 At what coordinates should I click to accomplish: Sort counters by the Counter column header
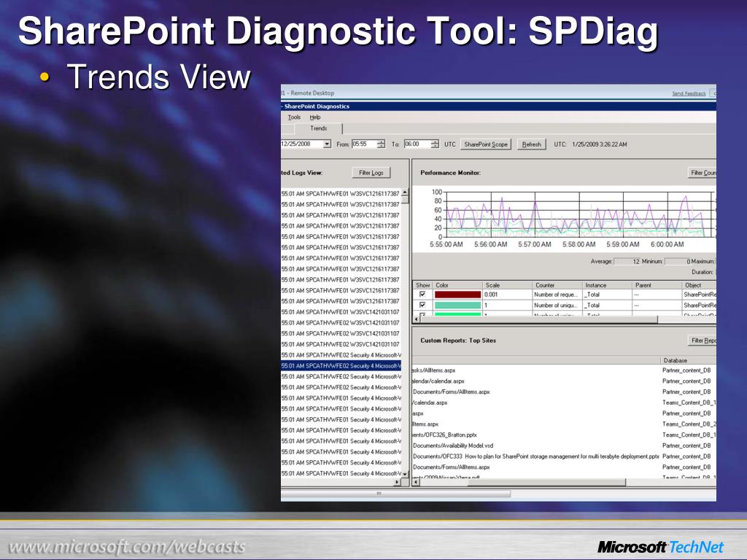pos(557,285)
